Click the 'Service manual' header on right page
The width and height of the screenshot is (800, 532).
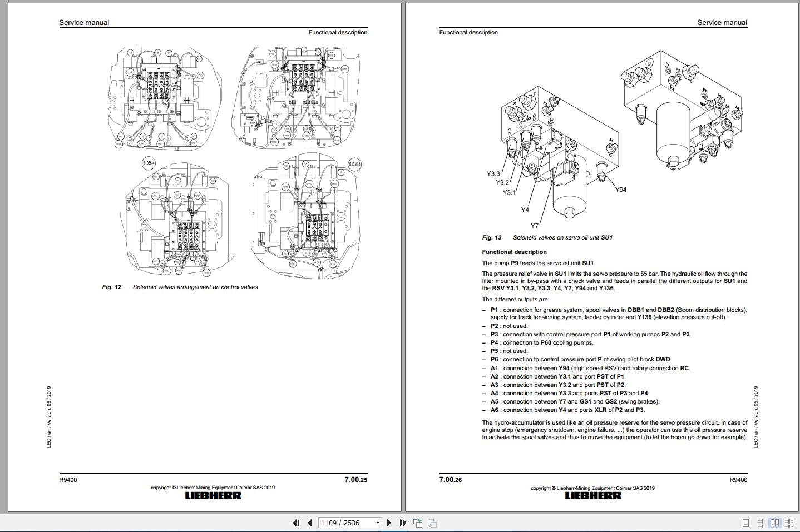tap(722, 23)
